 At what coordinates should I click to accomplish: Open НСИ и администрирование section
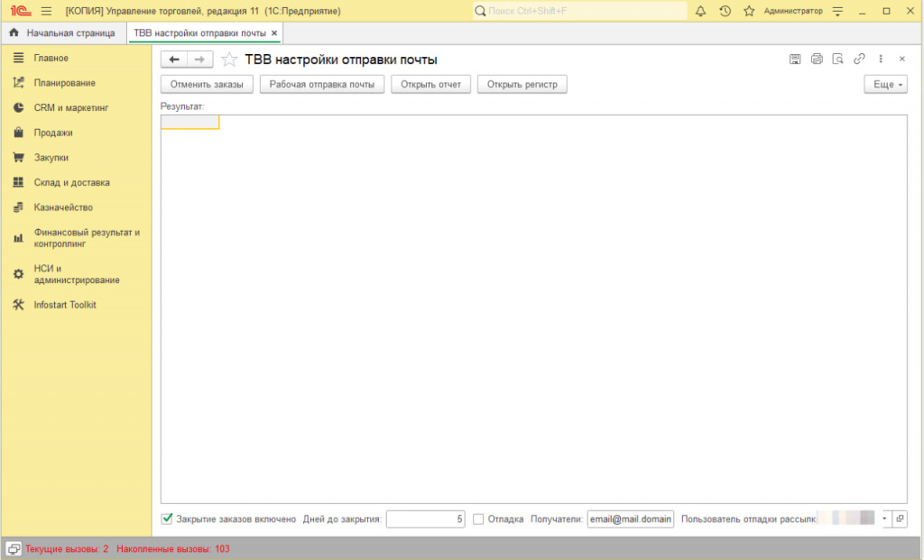77,274
